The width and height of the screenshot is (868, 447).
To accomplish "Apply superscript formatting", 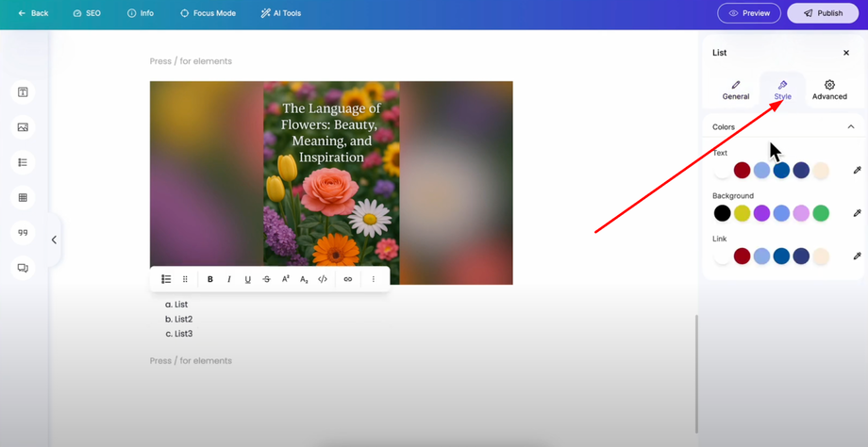I will (286, 279).
